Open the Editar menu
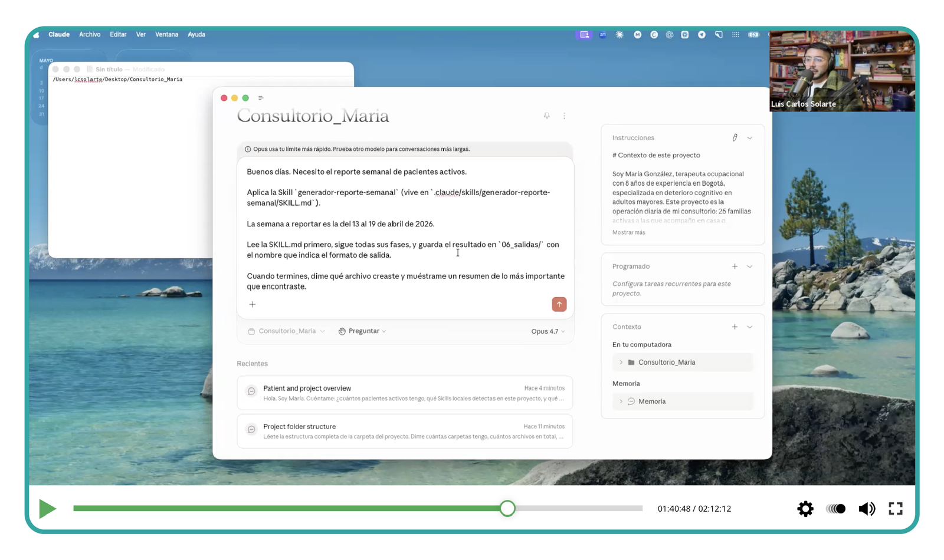The image size is (944, 560). (118, 35)
